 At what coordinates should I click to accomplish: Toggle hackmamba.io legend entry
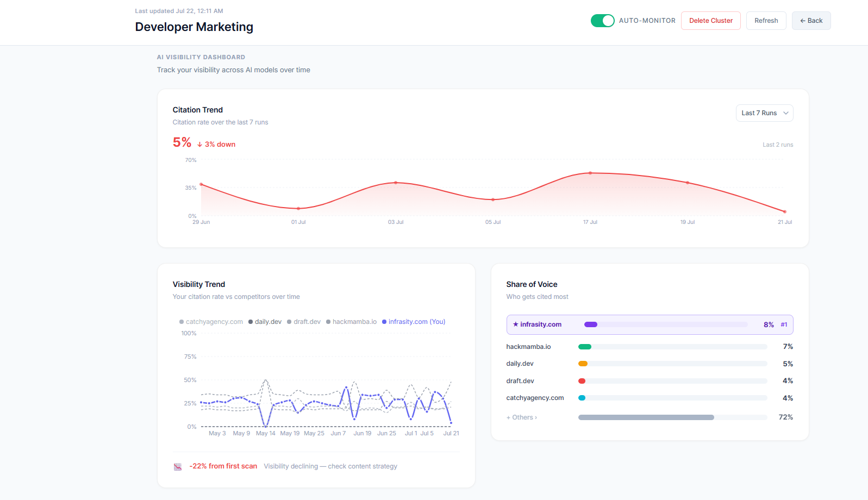click(x=351, y=322)
